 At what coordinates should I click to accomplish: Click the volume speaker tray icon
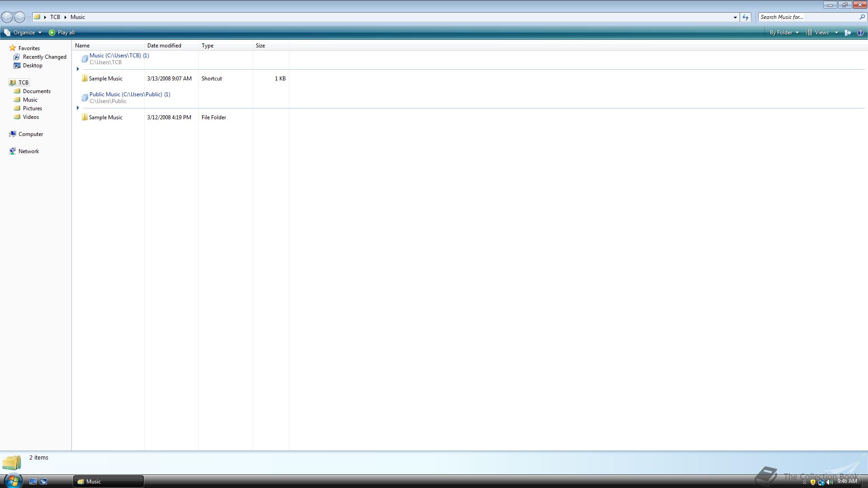(829, 482)
